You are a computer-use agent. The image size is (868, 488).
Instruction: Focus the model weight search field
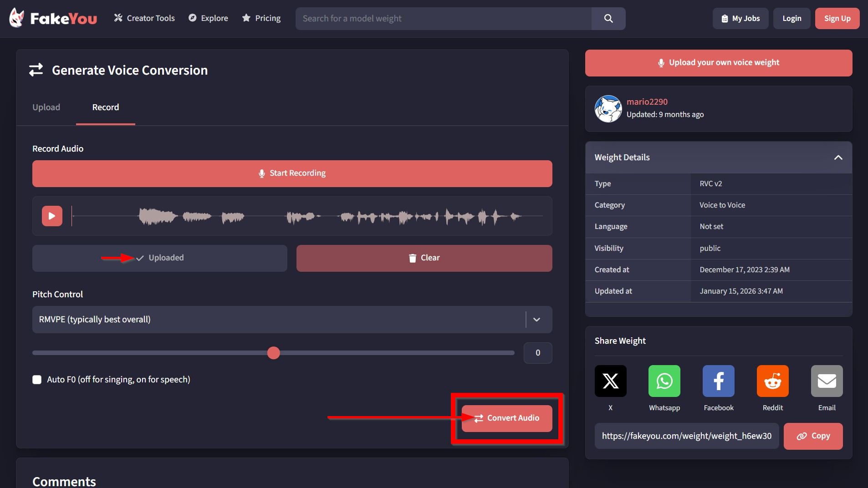(x=444, y=18)
